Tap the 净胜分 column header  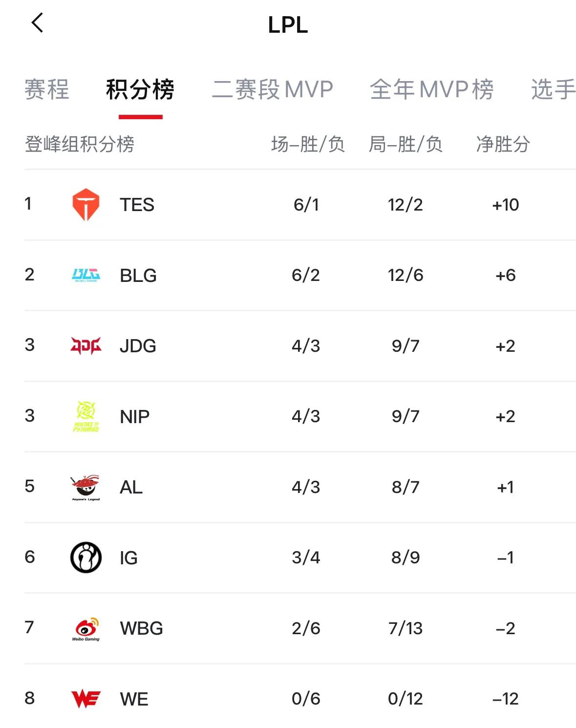[503, 144]
